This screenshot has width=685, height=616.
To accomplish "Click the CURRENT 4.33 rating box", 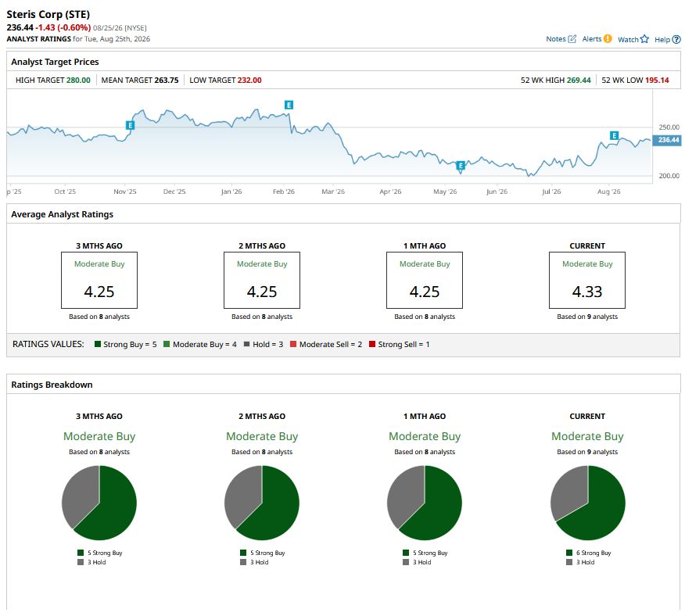I will pos(587,280).
